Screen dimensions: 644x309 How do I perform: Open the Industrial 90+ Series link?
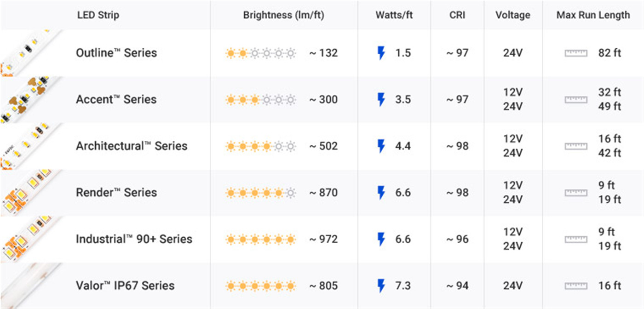tap(134, 239)
